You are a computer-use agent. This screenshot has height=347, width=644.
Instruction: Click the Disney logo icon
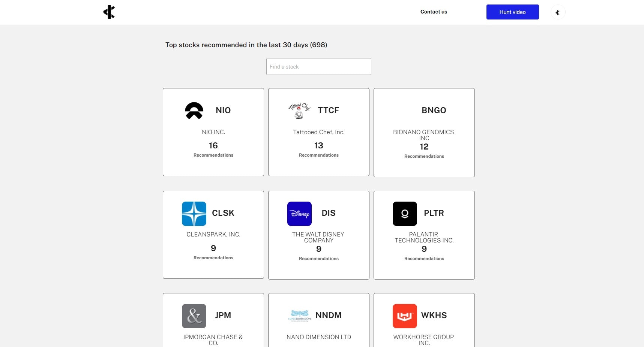(299, 214)
